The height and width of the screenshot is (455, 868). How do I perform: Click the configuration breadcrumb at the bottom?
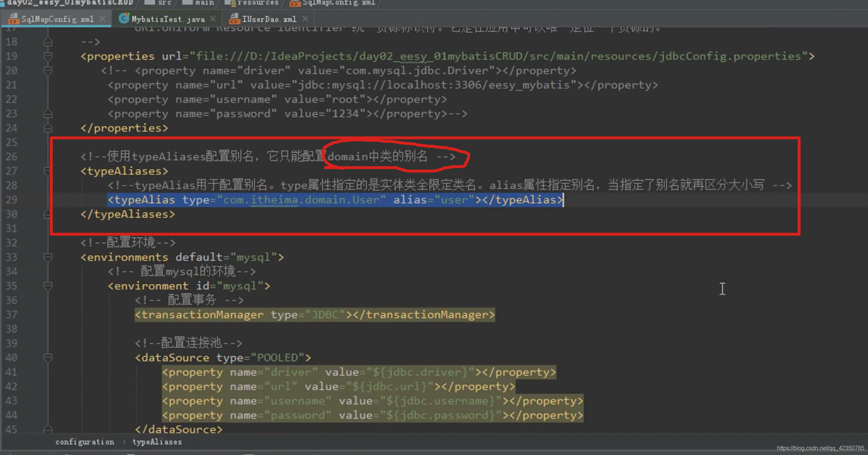tap(85, 442)
